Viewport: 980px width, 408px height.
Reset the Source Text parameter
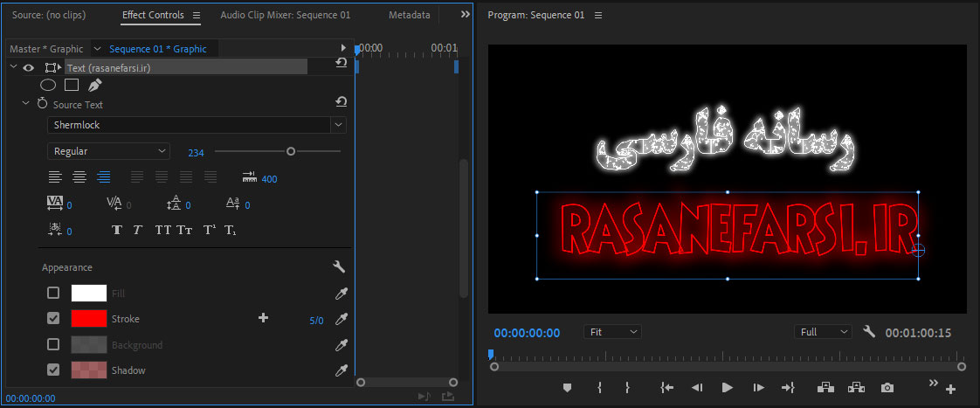click(342, 101)
